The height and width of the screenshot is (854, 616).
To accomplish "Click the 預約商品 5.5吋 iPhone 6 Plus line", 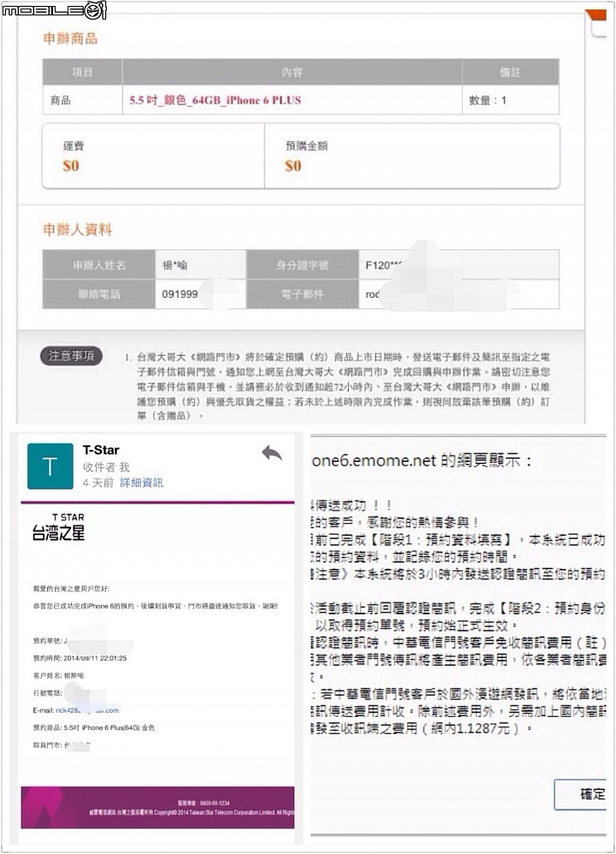I will (x=93, y=727).
